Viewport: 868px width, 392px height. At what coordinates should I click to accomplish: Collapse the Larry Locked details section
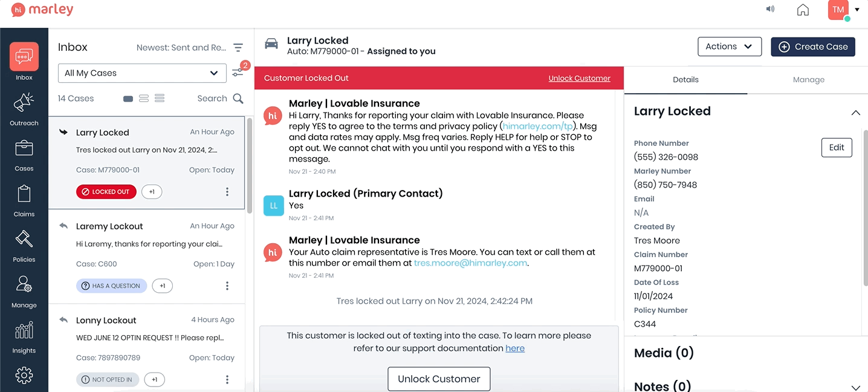coord(856,113)
